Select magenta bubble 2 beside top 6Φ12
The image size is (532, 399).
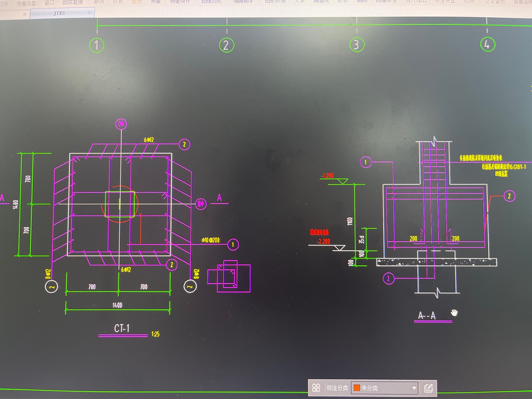(184, 144)
